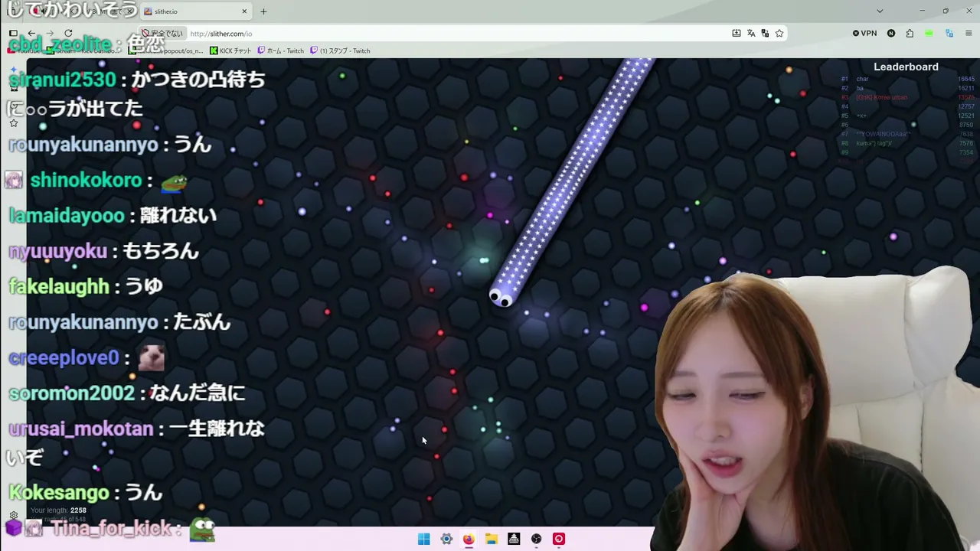
Task: Click chat username fakelaughh
Action: [59, 286]
